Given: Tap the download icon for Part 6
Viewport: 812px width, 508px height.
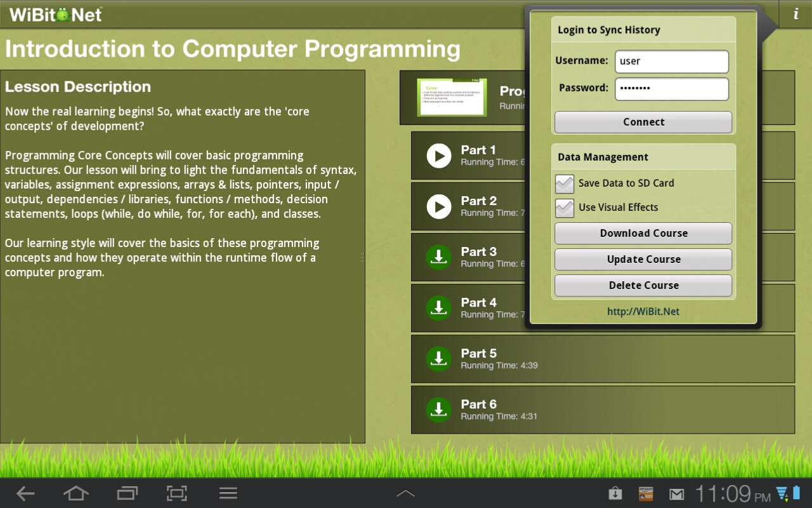Looking at the screenshot, I should tap(438, 410).
